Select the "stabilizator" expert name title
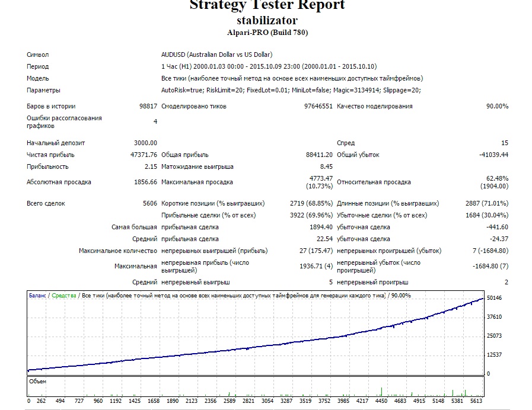The image size is (532, 410). tap(267, 20)
